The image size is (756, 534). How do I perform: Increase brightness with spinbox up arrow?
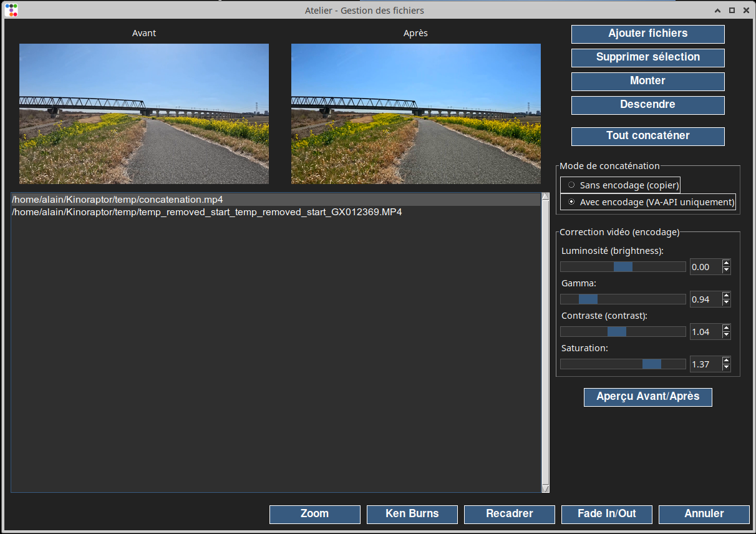(x=726, y=263)
